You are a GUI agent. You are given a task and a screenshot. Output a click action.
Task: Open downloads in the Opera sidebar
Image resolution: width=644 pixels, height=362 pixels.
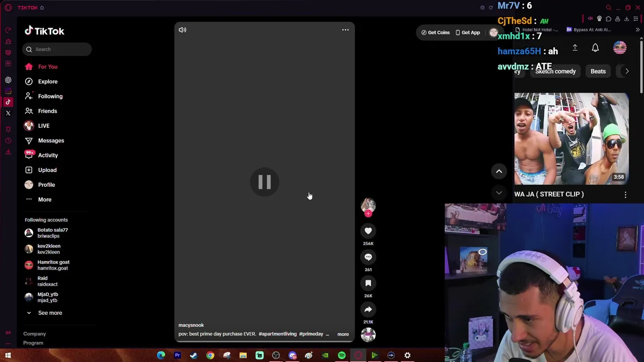(x=8, y=152)
